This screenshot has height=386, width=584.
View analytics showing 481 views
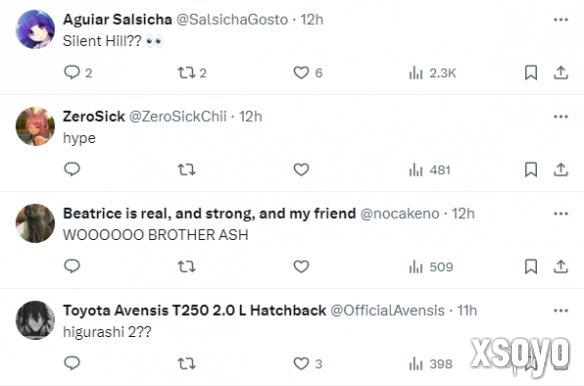(430, 170)
